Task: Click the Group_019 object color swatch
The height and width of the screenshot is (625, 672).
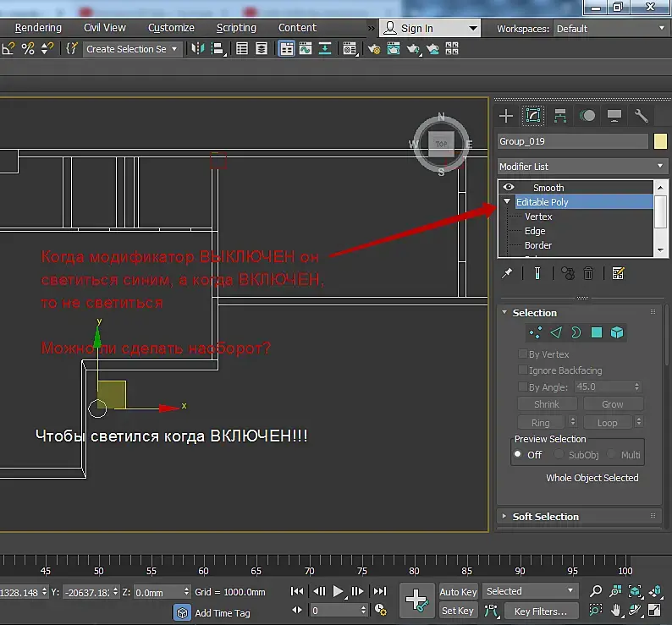Action: click(x=660, y=141)
